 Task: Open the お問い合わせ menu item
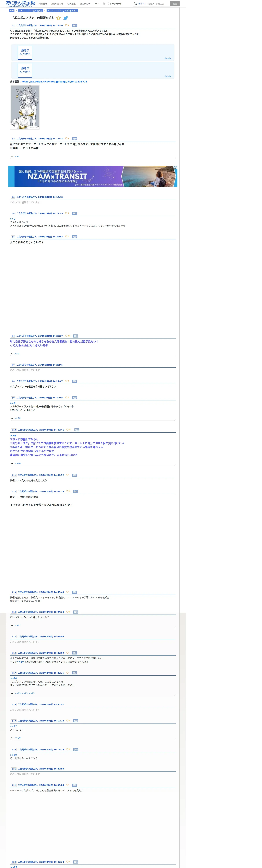[x=57, y=4]
